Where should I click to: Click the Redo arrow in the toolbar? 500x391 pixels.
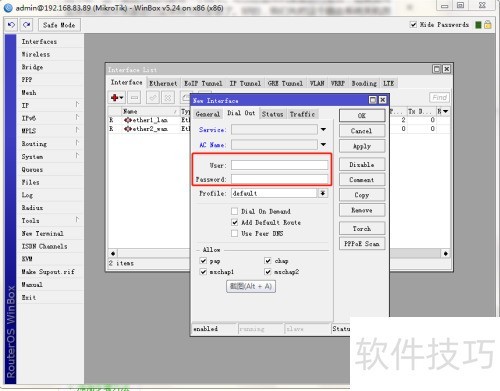point(26,25)
